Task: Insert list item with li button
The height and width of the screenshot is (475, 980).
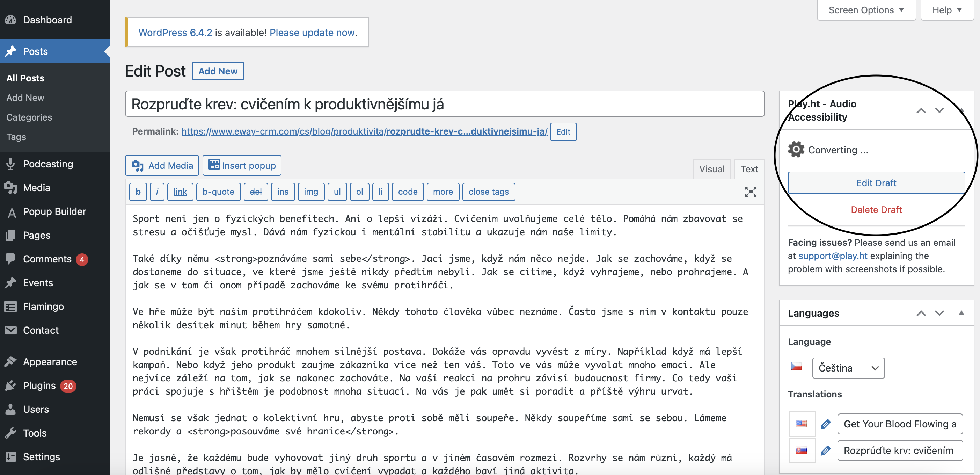Action: click(x=380, y=192)
